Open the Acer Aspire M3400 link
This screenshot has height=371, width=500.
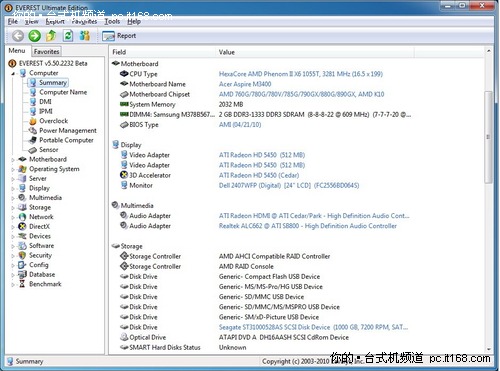(245, 84)
